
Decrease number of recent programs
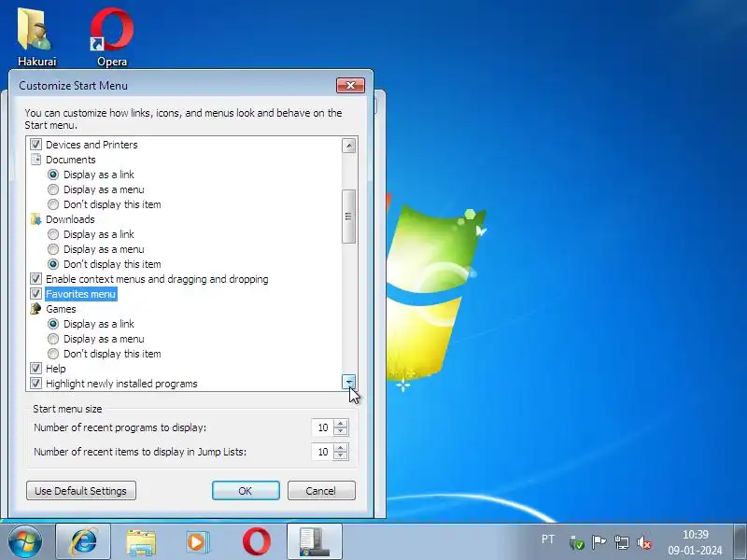[341, 431]
